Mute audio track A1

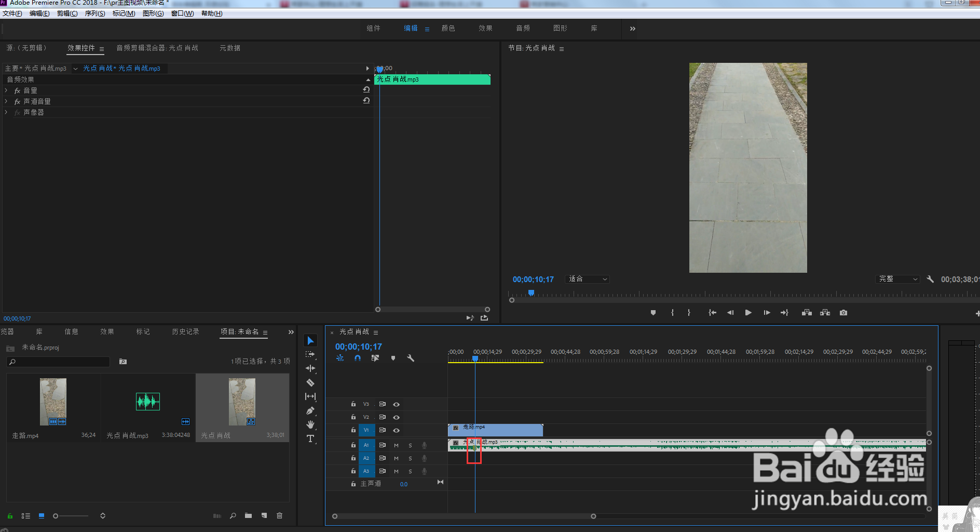(x=396, y=445)
